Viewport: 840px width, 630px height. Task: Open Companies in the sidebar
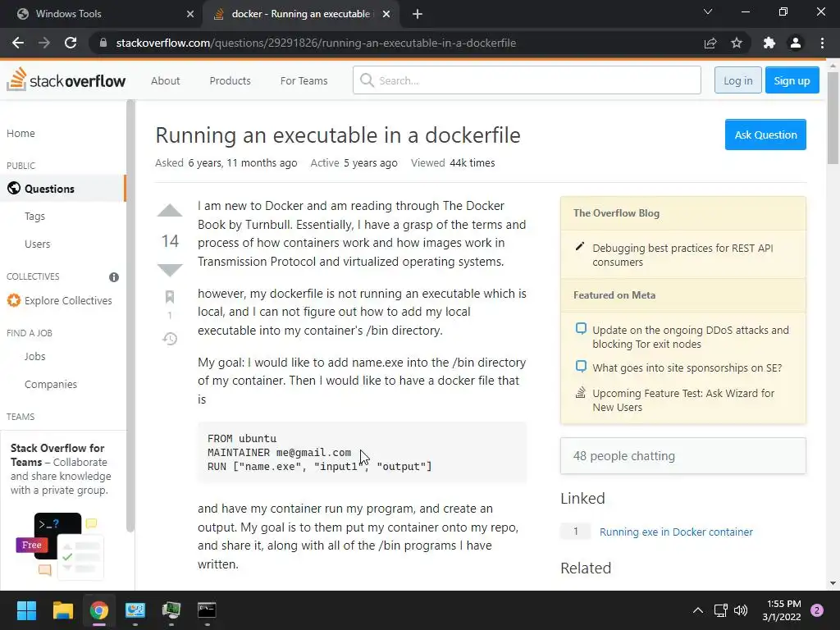pyautogui.click(x=51, y=384)
